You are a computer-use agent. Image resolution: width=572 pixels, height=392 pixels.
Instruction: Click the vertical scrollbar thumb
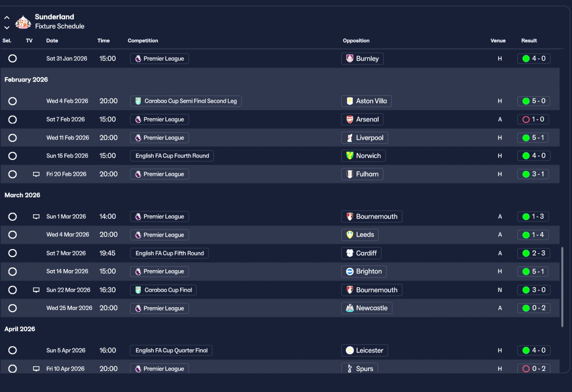click(563, 287)
